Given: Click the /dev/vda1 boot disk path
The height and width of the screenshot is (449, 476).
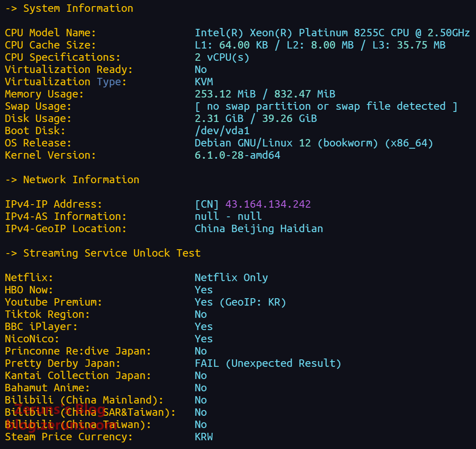Looking at the screenshot, I should pyautogui.click(x=222, y=131).
